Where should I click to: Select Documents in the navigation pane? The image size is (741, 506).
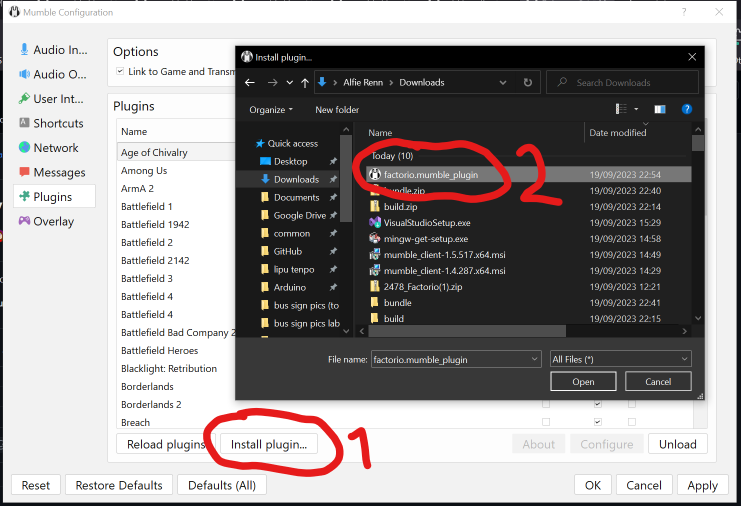(x=296, y=197)
